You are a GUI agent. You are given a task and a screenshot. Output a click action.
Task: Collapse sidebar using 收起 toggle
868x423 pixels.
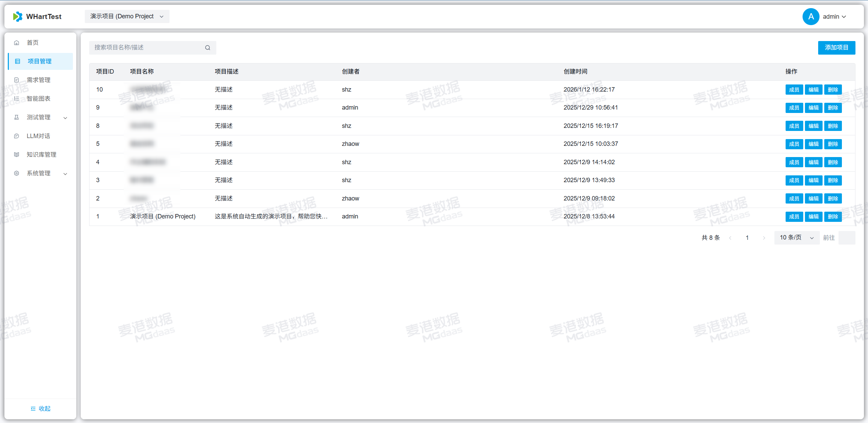[x=40, y=408]
